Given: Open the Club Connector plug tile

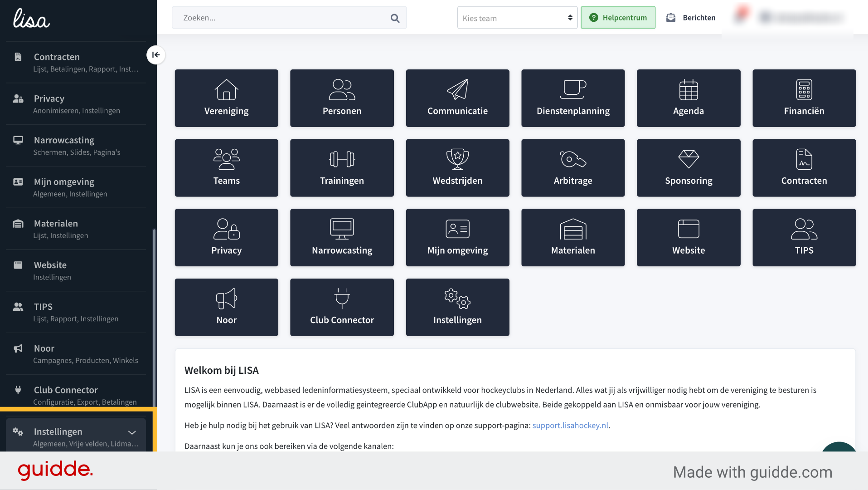Looking at the screenshot, I should (342, 307).
